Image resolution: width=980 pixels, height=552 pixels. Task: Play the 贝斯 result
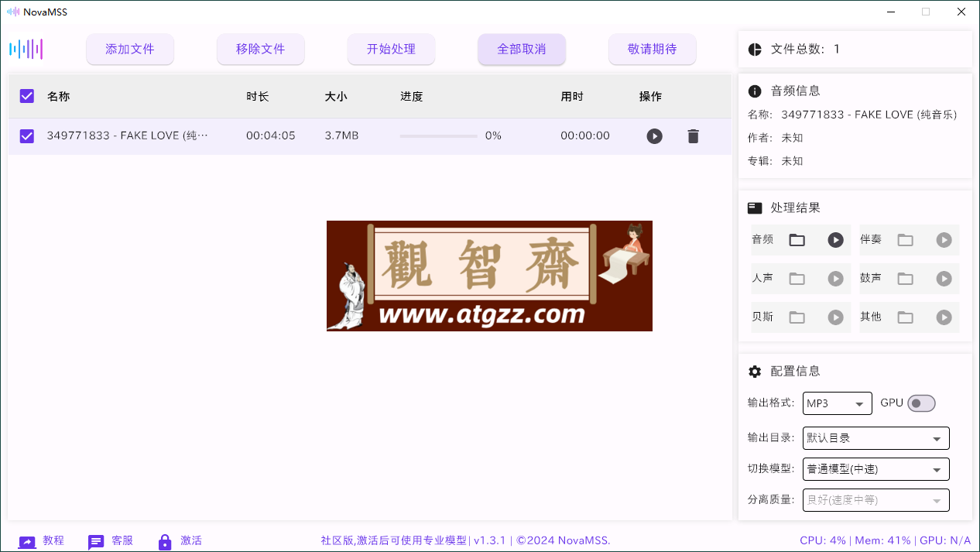tap(835, 317)
